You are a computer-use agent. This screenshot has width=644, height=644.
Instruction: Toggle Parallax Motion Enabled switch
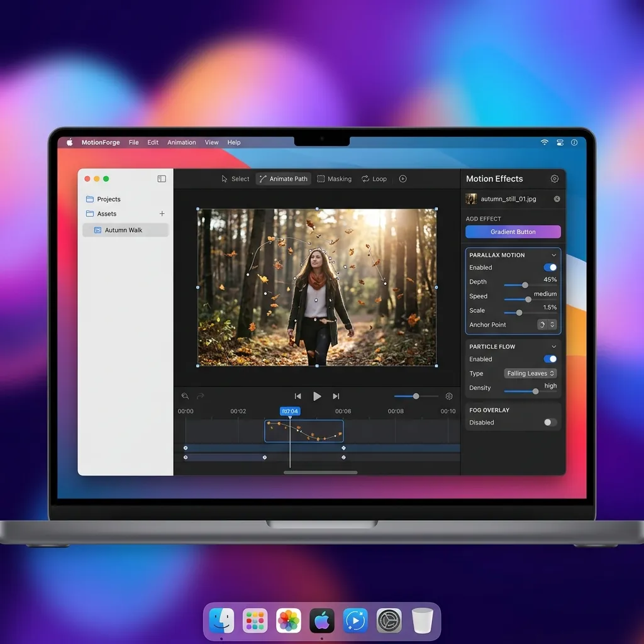(x=550, y=267)
